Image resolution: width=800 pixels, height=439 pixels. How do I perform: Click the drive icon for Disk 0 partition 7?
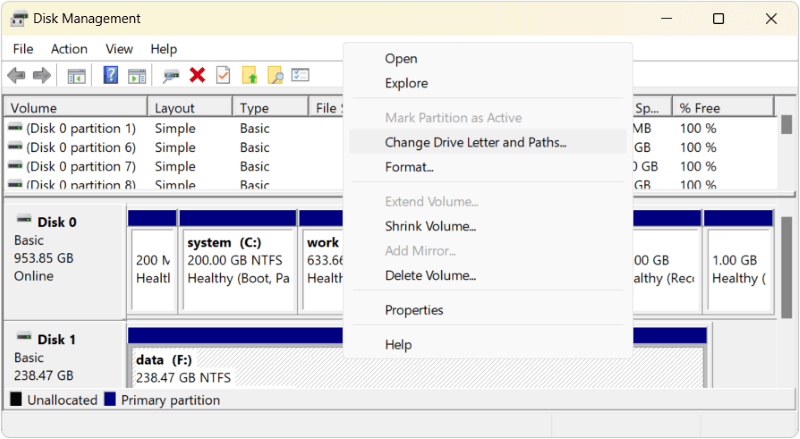point(15,165)
